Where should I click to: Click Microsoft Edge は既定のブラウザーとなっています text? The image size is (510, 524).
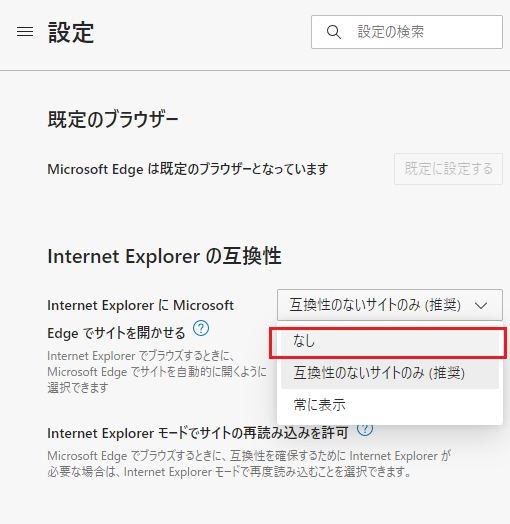(187, 169)
